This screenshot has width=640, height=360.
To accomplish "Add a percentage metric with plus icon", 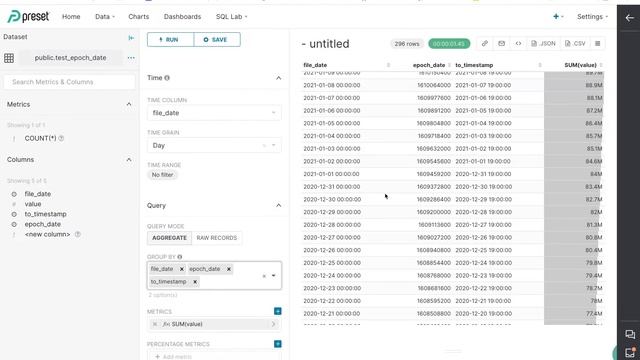I will click(278, 344).
